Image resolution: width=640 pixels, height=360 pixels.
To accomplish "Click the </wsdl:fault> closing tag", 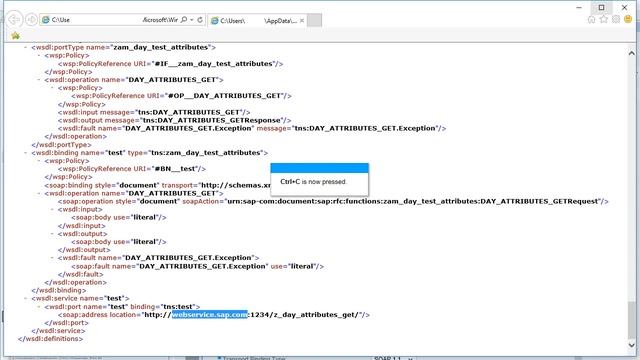I will tap(80, 274).
